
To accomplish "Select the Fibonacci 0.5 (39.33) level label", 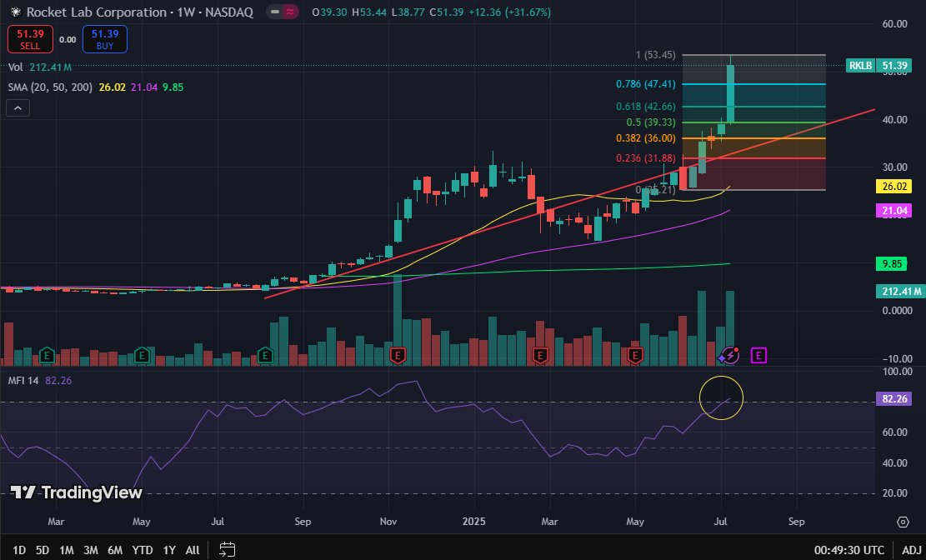I will pyautogui.click(x=651, y=122).
